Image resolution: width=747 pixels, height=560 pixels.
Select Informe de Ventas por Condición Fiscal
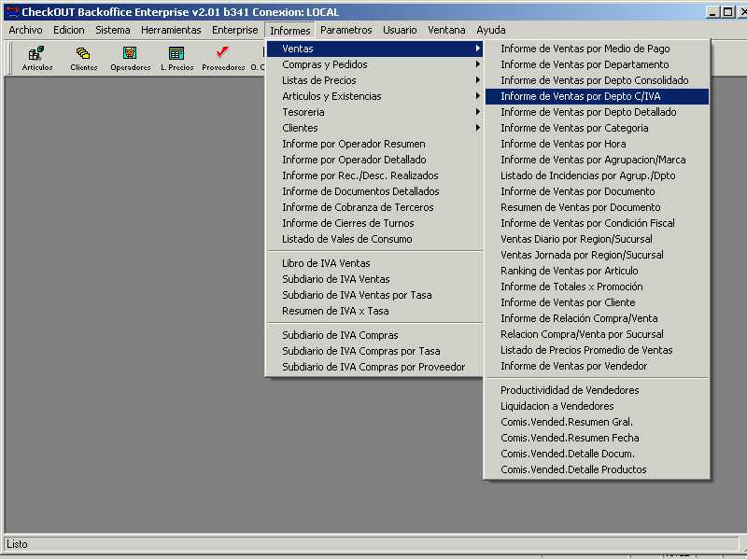pyautogui.click(x=597, y=223)
